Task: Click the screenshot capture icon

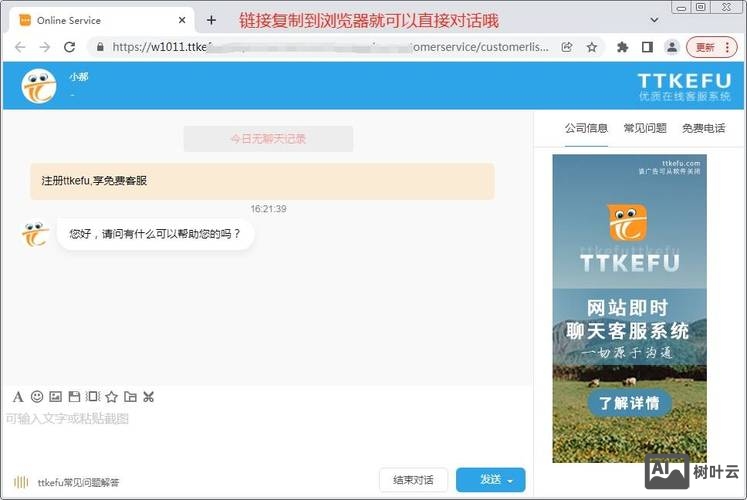Action: click(x=93, y=396)
